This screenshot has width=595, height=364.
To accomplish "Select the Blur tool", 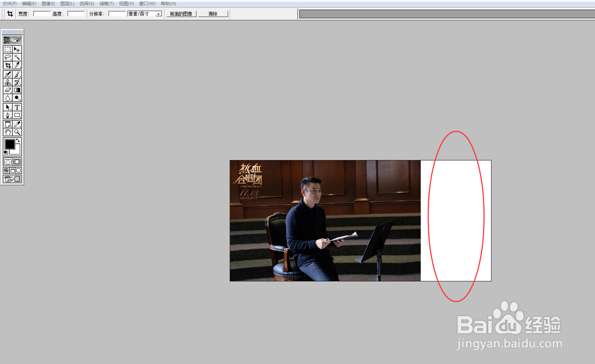I will 8,98.
